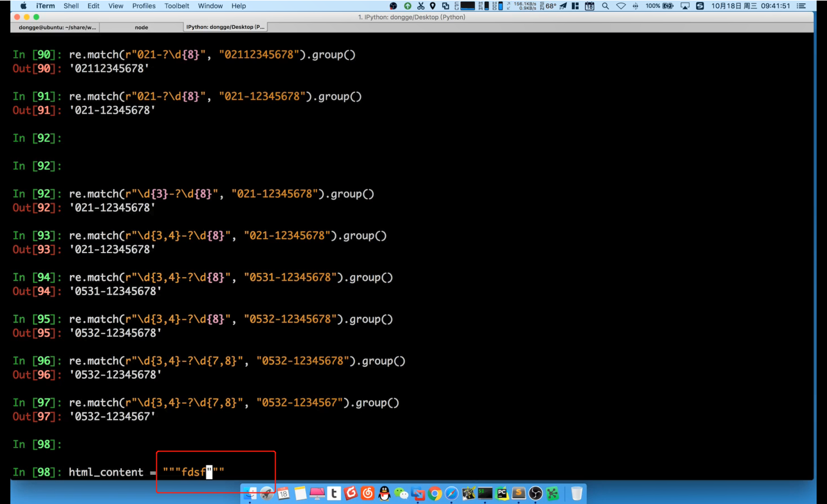Open Finder from the Dock

click(250, 493)
